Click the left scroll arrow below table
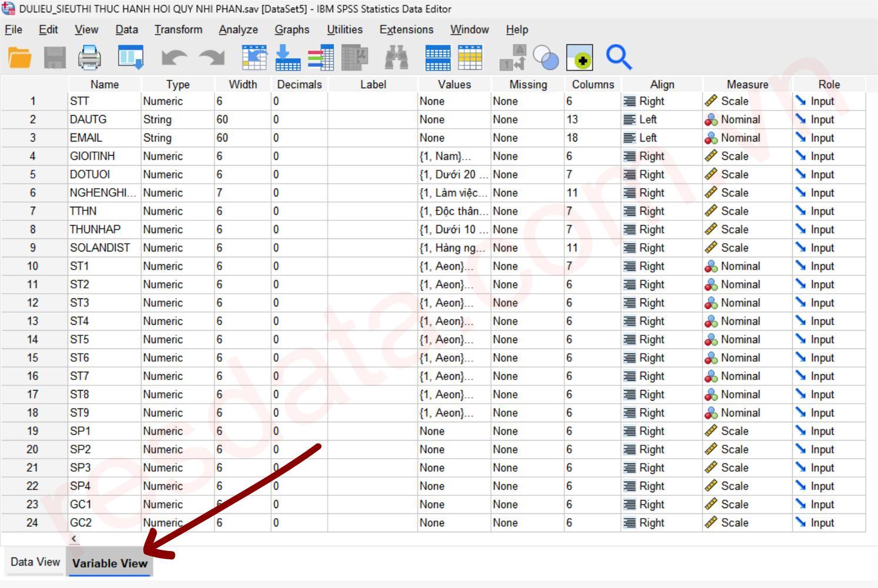The width and height of the screenshot is (878, 588). [x=74, y=539]
